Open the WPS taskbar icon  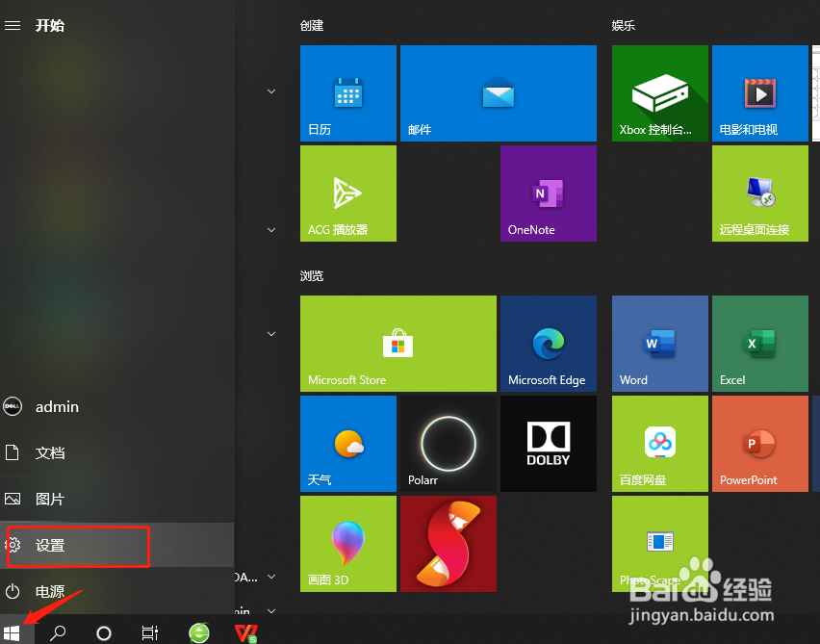point(245,633)
